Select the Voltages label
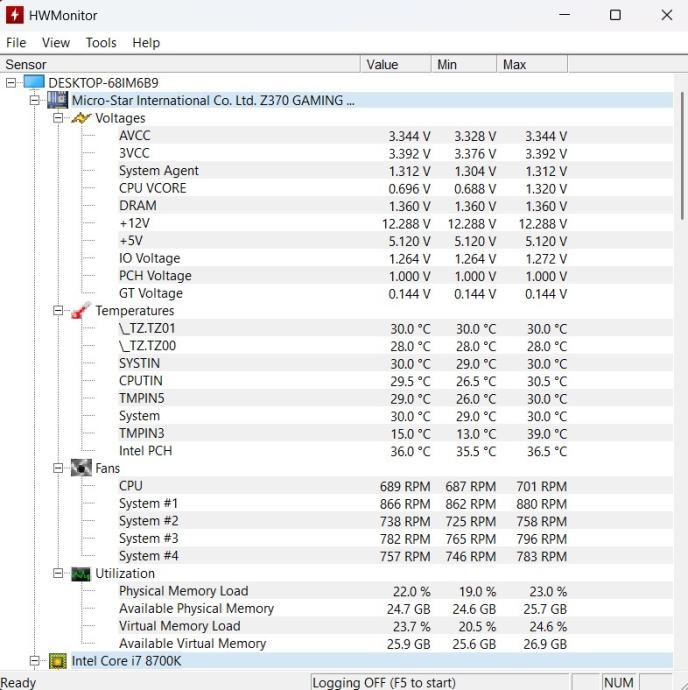The image size is (688, 690). point(120,118)
